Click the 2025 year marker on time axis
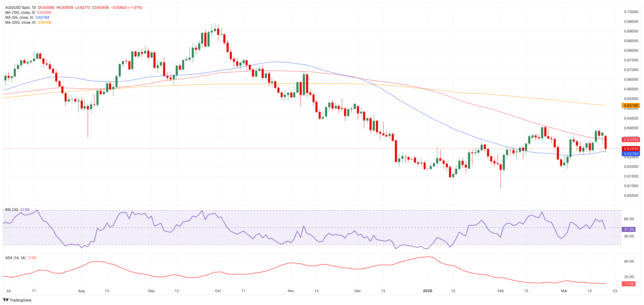 click(x=427, y=291)
